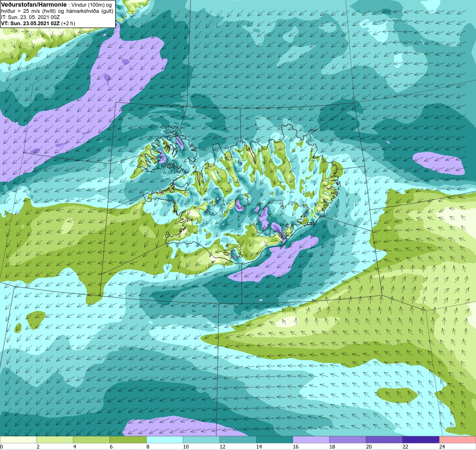Click the pale yellow 0–2 m/s legend swatch
476x450 pixels.
coord(18,440)
